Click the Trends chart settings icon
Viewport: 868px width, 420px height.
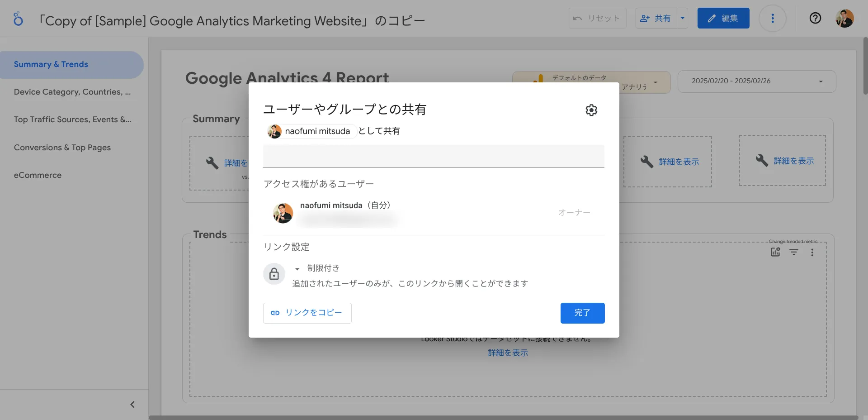tap(775, 252)
